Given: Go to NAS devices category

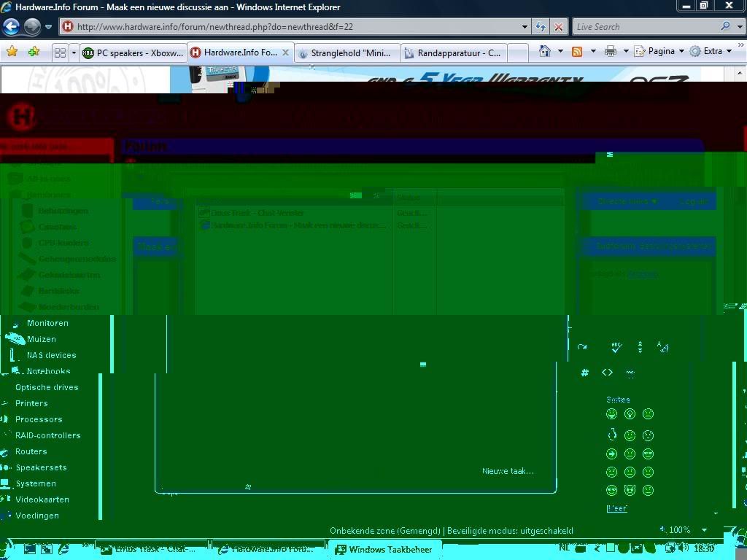Looking at the screenshot, I should click(x=52, y=355).
